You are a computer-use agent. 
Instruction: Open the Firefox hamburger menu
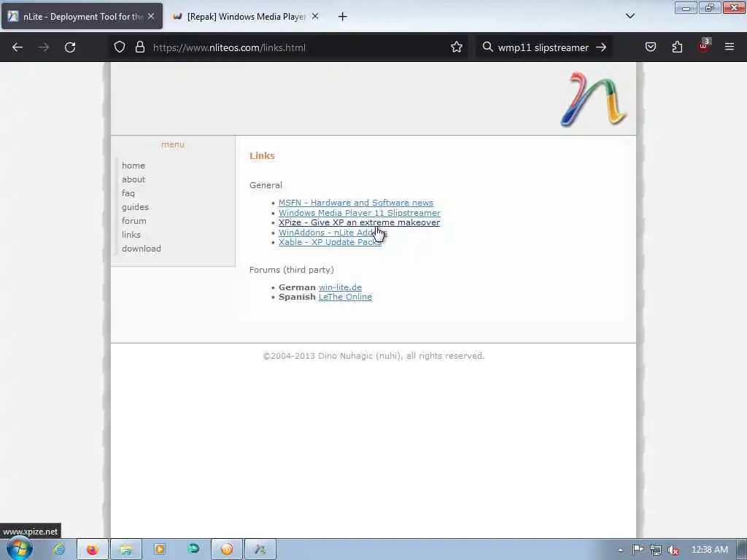(x=729, y=47)
